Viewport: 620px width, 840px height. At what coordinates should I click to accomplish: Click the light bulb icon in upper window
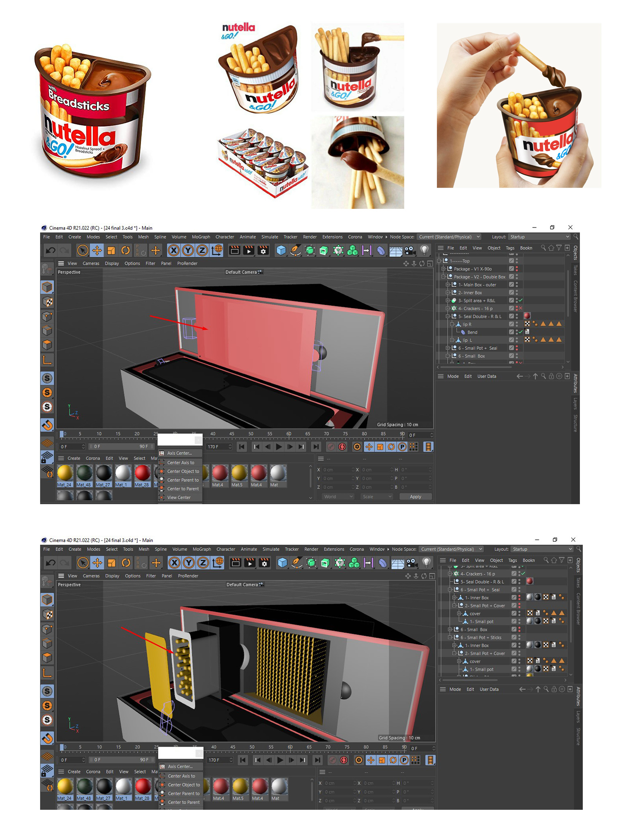424,250
